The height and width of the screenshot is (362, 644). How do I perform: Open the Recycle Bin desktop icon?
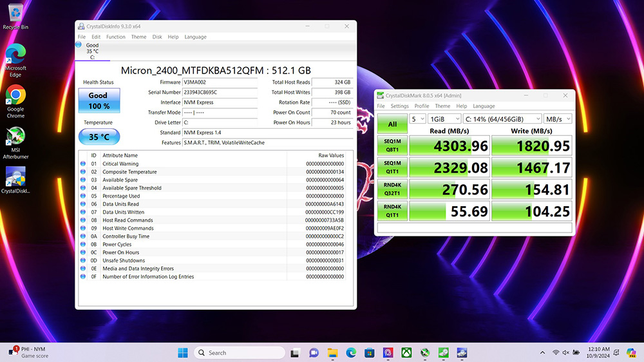(x=15, y=17)
